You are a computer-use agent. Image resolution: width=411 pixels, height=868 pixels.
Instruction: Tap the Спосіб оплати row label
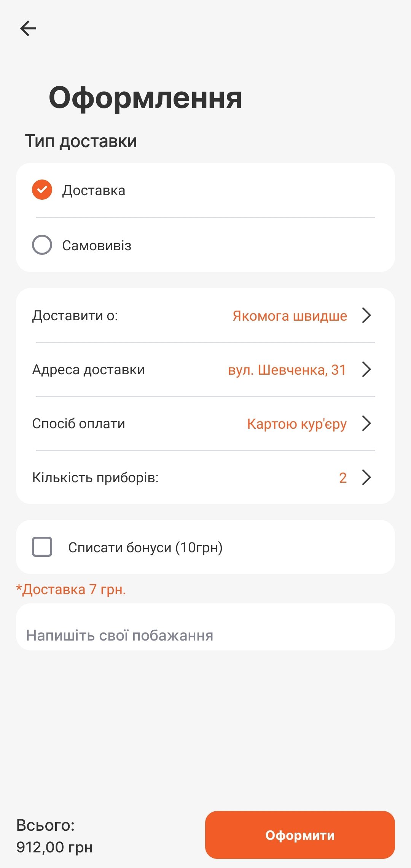79,424
